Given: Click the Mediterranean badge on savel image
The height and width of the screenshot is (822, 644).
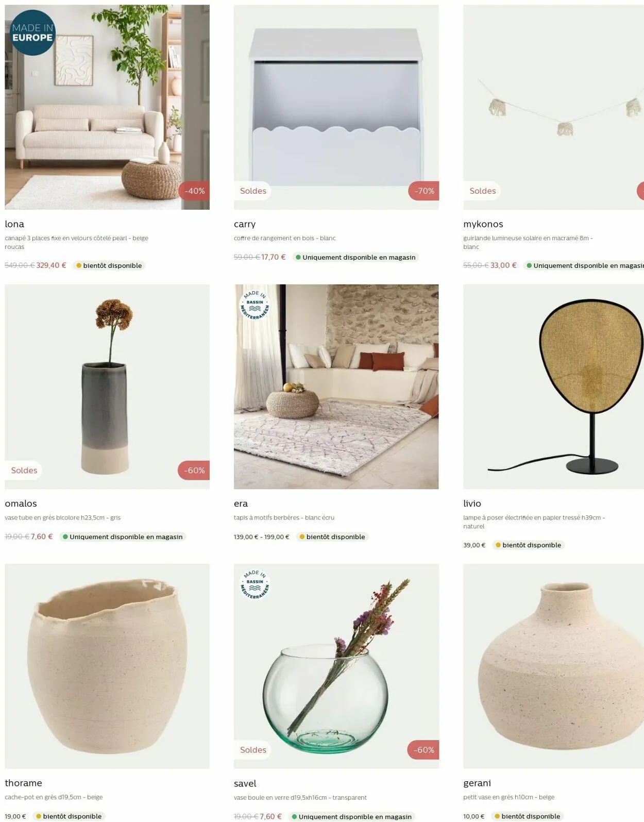Looking at the screenshot, I should [x=255, y=584].
